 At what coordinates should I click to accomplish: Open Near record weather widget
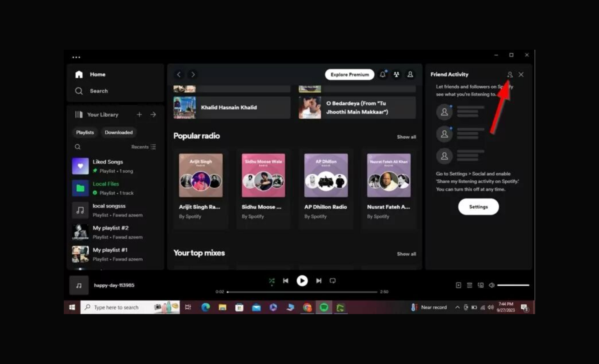(x=429, y=307)
